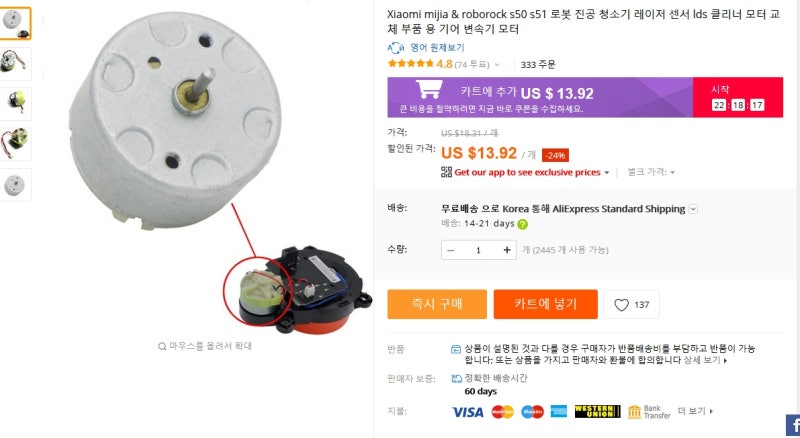This screenshot has height=438, width=800.
Task: Select the second product thumbnail with wires
Action: [14, 63]
